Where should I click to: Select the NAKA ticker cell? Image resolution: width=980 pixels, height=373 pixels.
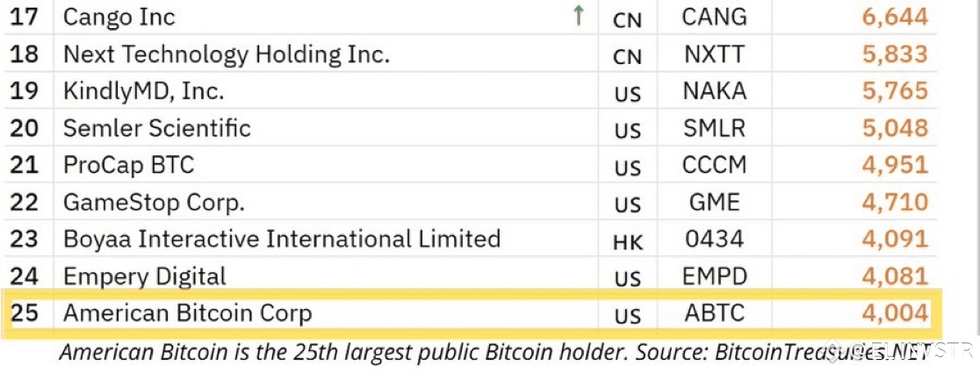coord(714,91)
